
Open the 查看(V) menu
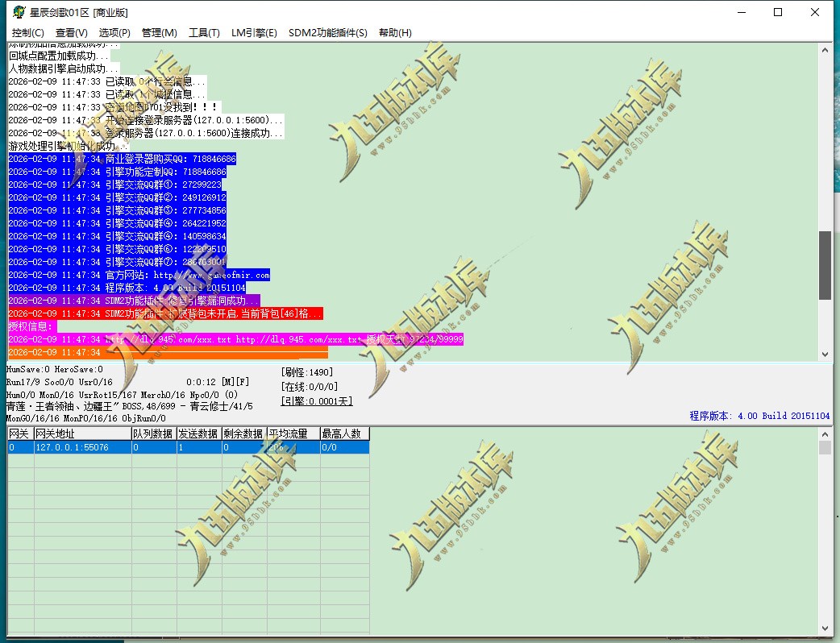pos(71,33)
